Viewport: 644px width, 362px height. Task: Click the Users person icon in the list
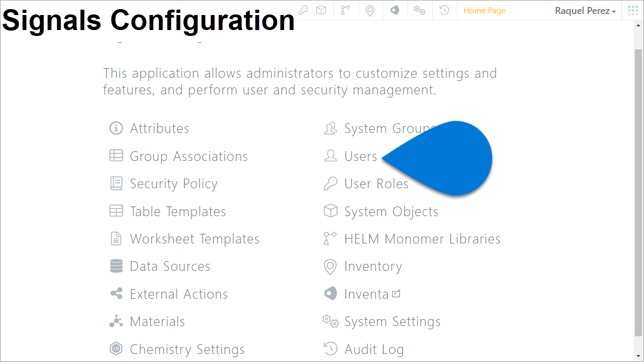click(x=330, y=156)
